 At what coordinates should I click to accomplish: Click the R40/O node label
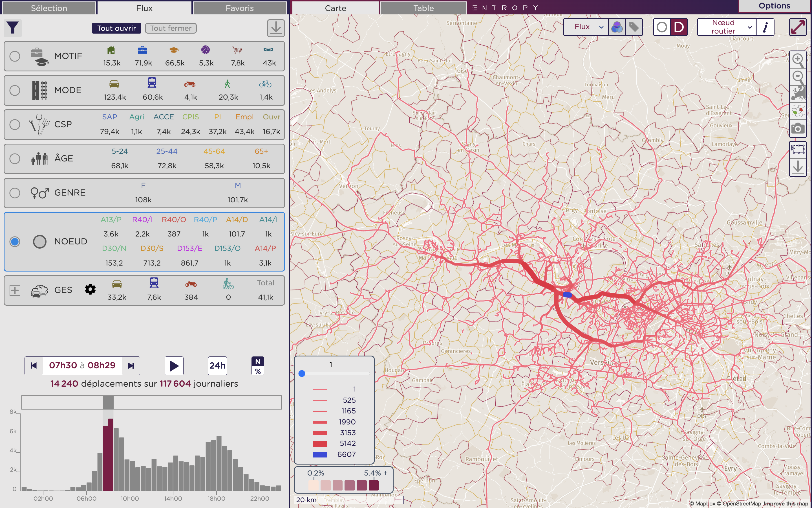click(174, 220)
